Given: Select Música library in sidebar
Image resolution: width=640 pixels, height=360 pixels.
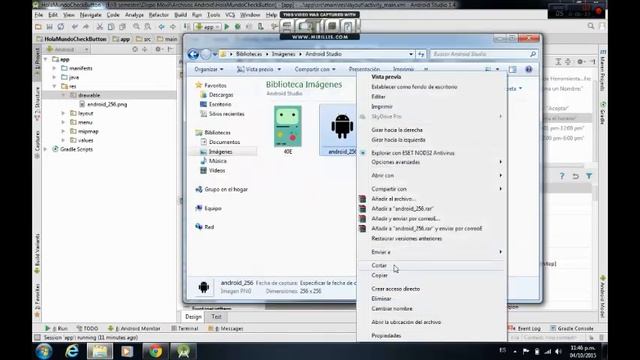Looking at the screenshot, I should point(213,161).
